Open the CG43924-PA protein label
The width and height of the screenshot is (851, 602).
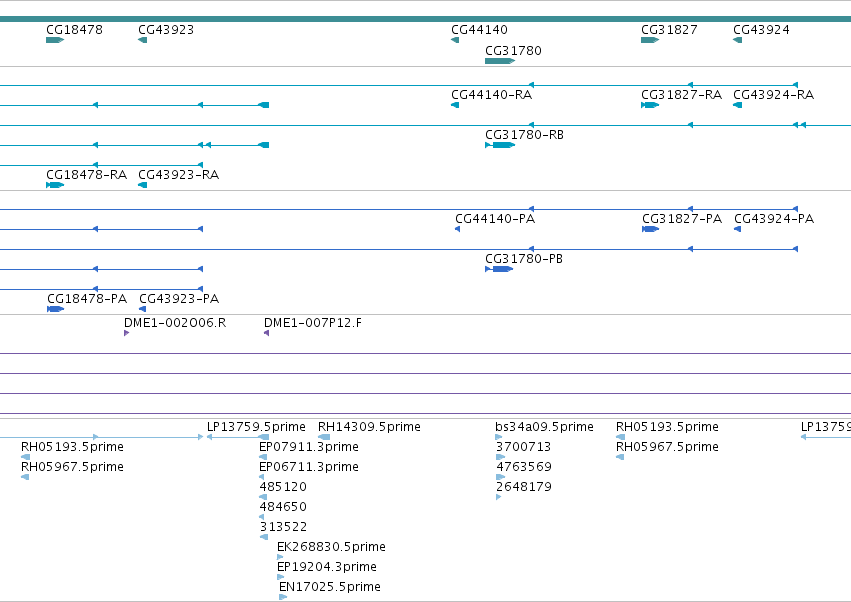pyautogui.click(x=774, y=219)
